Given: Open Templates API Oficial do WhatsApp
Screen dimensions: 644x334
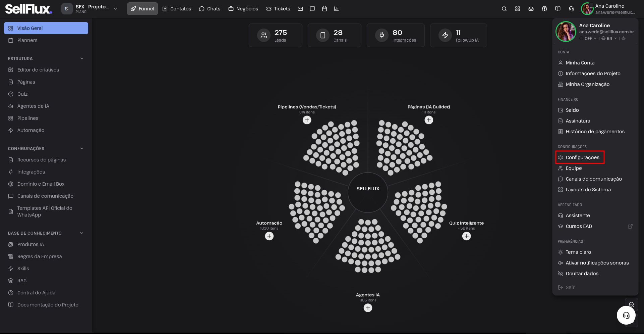Looking at the screenshot, I should pos(46,211).
